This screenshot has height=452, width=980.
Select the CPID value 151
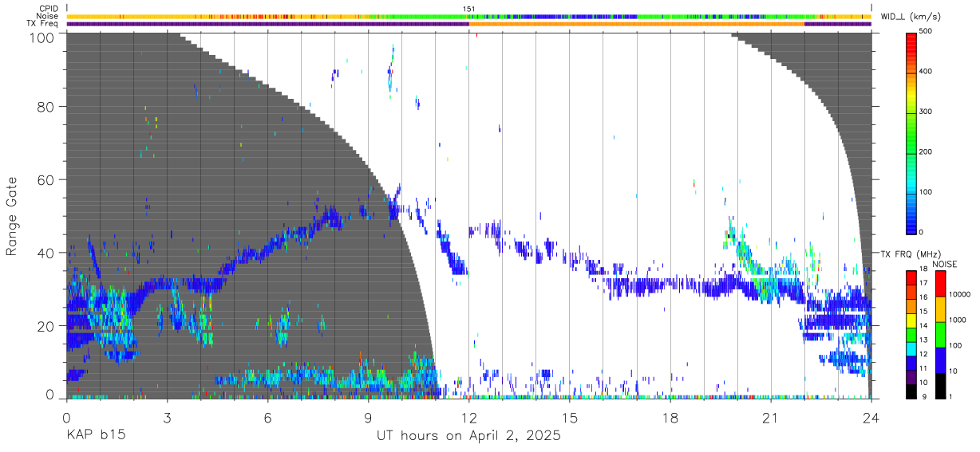469,9
